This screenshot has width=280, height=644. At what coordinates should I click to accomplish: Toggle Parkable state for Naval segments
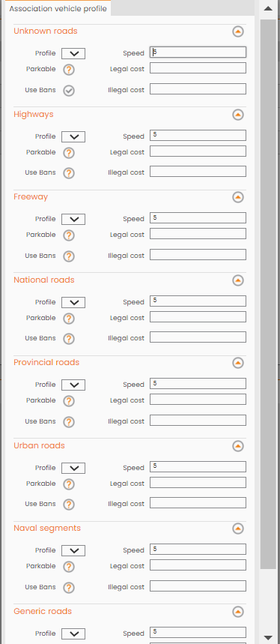point(69,567)
